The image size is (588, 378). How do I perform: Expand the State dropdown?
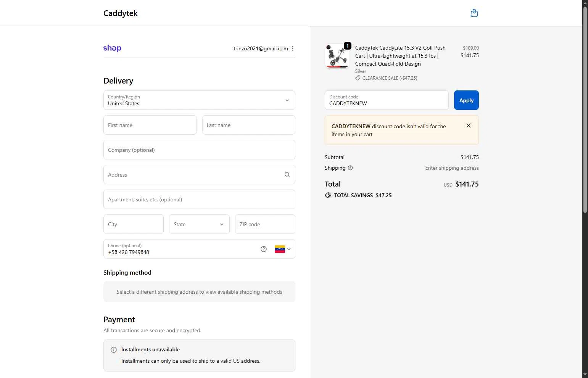(199, 224)
